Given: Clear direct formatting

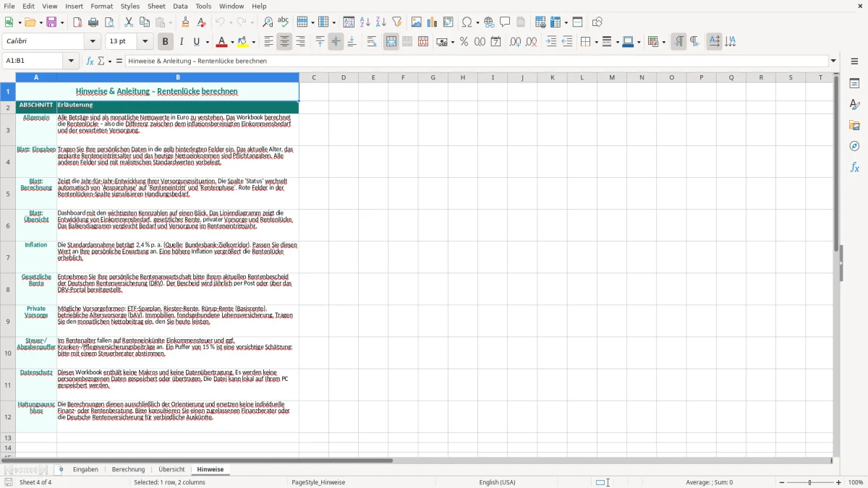Looking at the screenshot, I should pyautogui.click(x=202, y=22).
